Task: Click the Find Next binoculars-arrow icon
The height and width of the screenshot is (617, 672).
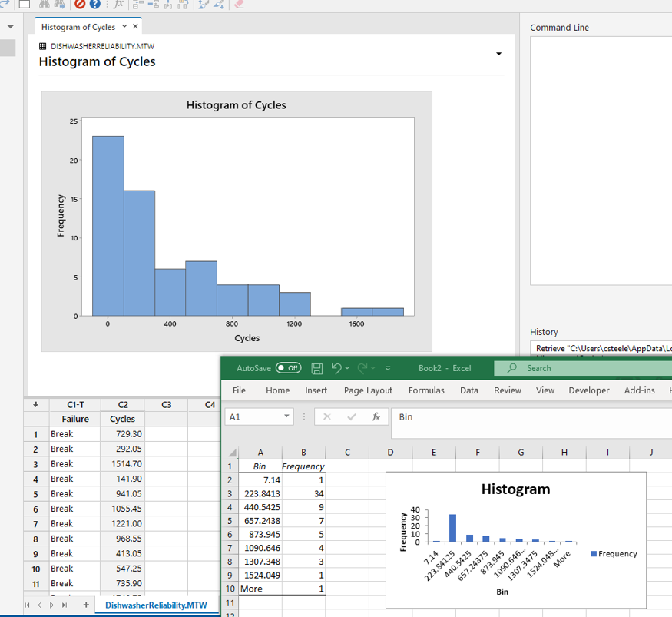Action: 58,5
